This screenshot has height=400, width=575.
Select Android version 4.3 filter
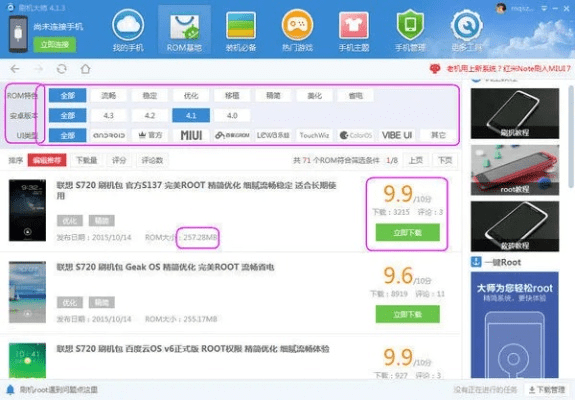pos(109,115)
